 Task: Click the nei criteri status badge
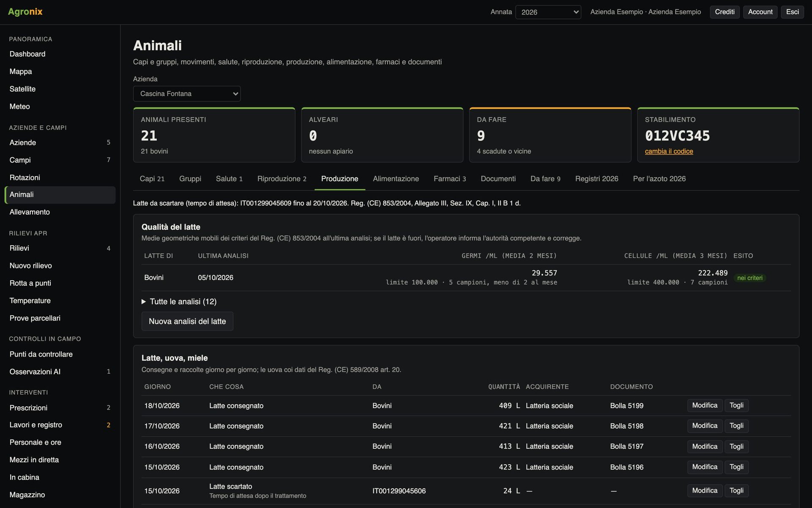pos(749,278)
